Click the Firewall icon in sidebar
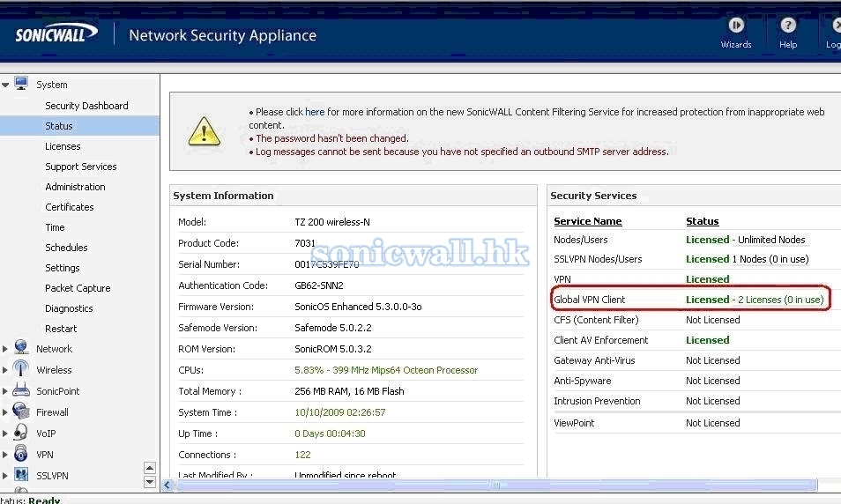 tap(21, 411)
